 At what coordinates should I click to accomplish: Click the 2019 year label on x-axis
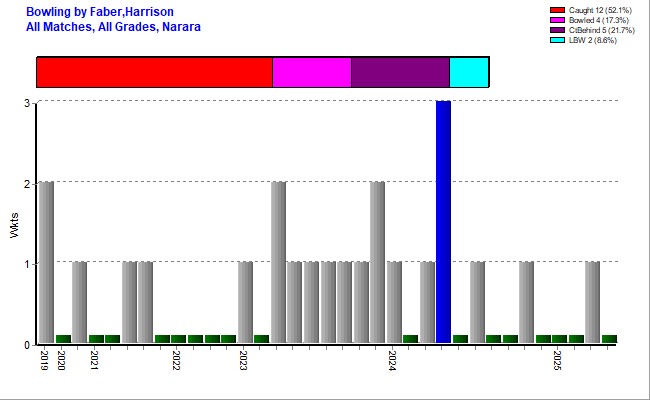45,359
